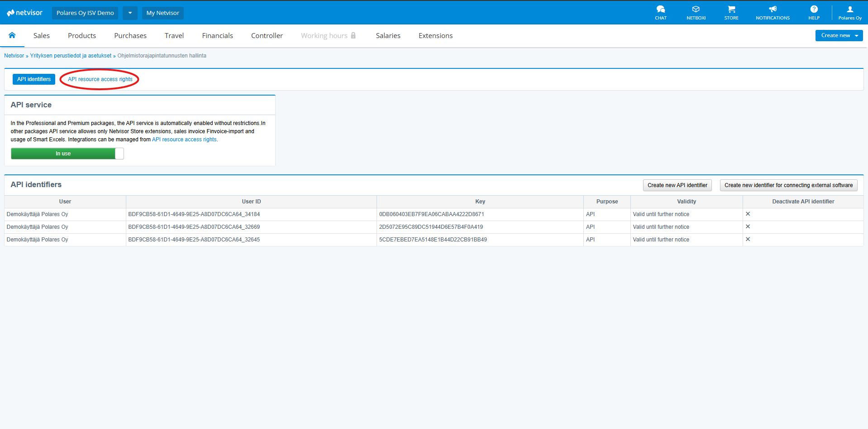The image size is (868, 429).
Task: Go to the home page icon
Action: click(12, 35)
